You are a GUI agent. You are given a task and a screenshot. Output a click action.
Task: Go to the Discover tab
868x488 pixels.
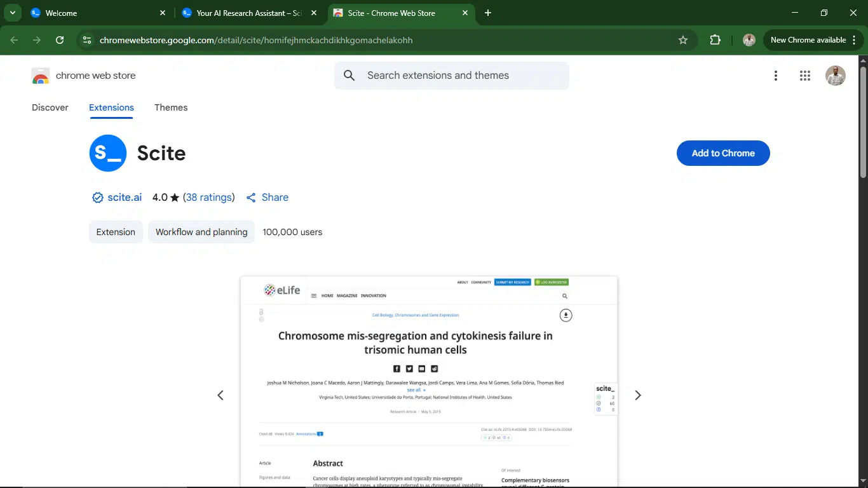pos(50,107)
